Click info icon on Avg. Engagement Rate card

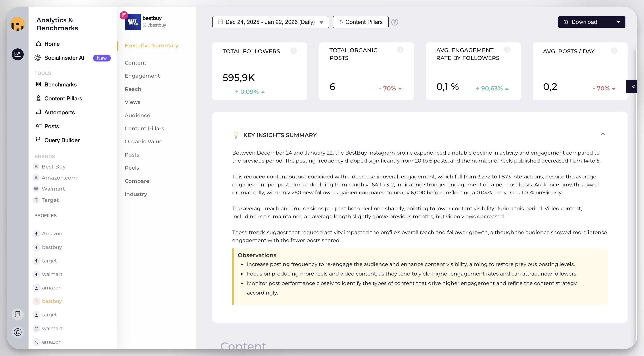pos(507,50)
